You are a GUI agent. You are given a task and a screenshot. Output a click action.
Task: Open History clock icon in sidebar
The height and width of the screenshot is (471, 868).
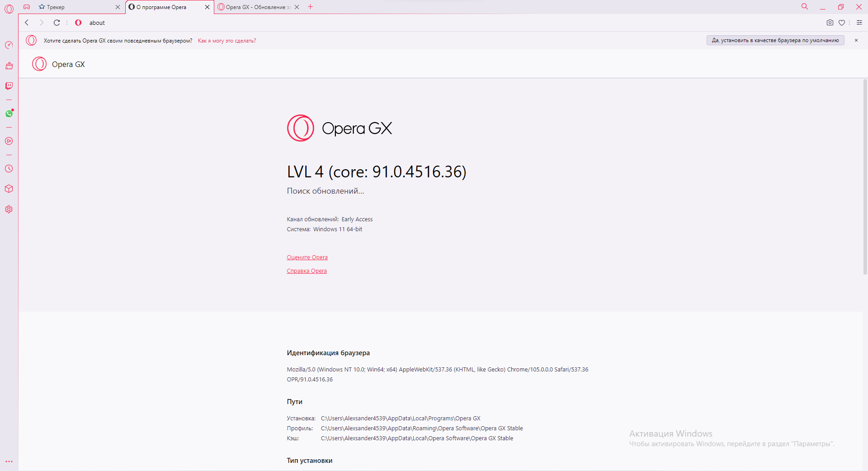(9, 169)
